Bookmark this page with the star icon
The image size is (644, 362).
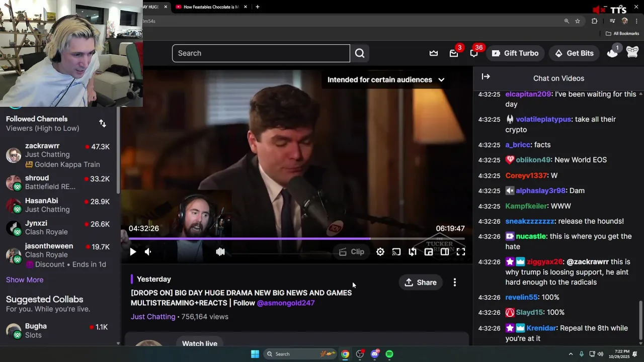pos(578,21)
